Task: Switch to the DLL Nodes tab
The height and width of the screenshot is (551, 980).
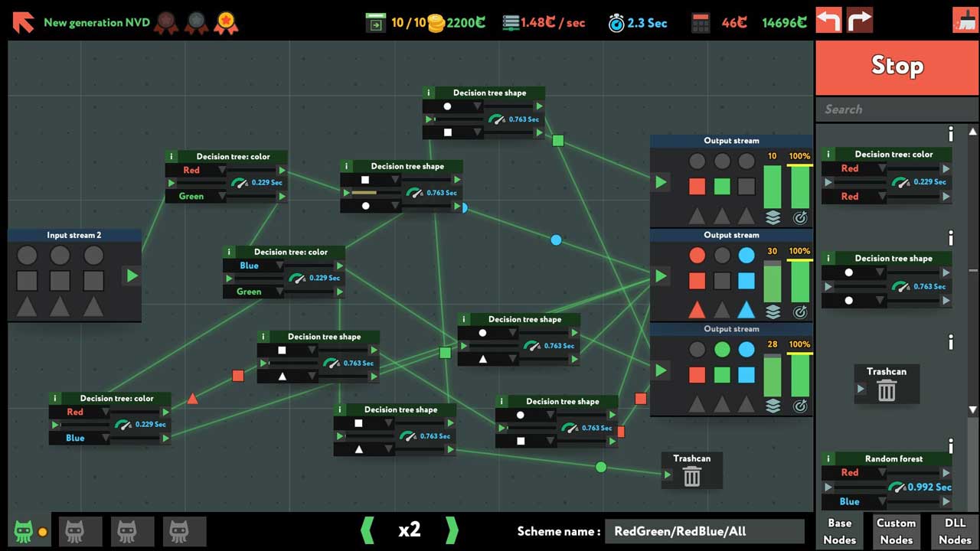Action: pyautogui.click(x=955, y=531)
